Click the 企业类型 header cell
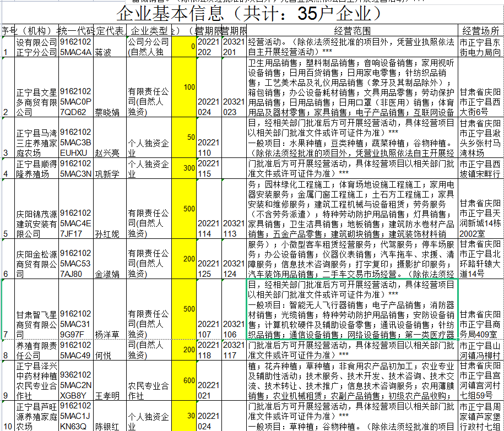The height and width of the screenshot is (431, 504). (148, 30)
